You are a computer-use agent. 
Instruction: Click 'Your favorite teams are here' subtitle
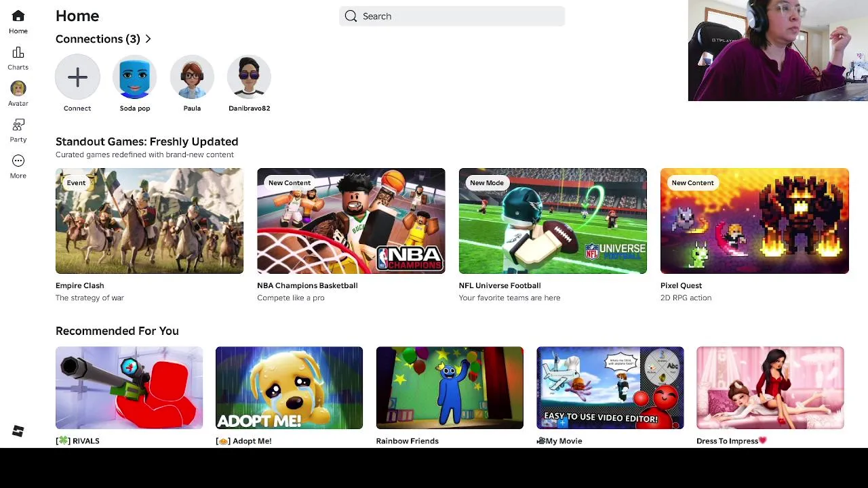click(x=509, y=298)
